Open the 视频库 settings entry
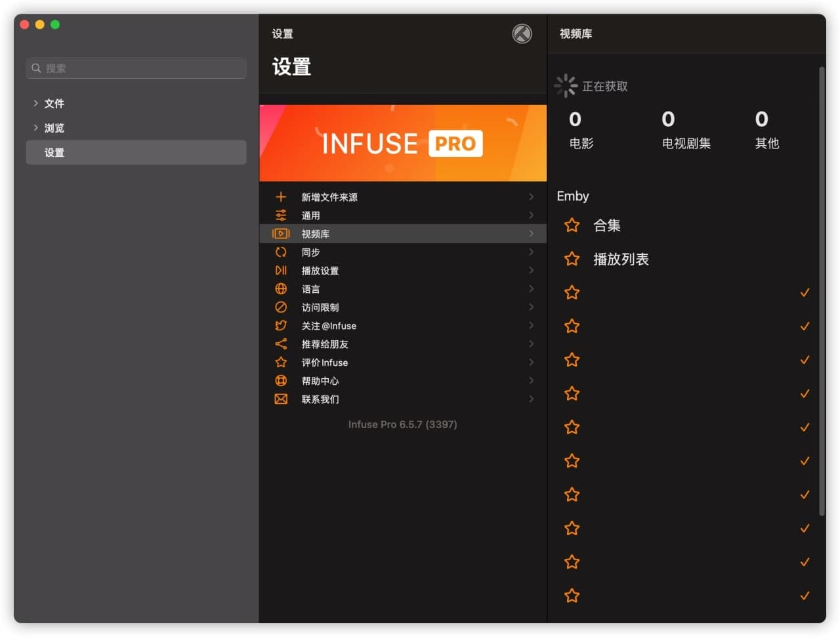840x637 pixels. pos(403,234)
